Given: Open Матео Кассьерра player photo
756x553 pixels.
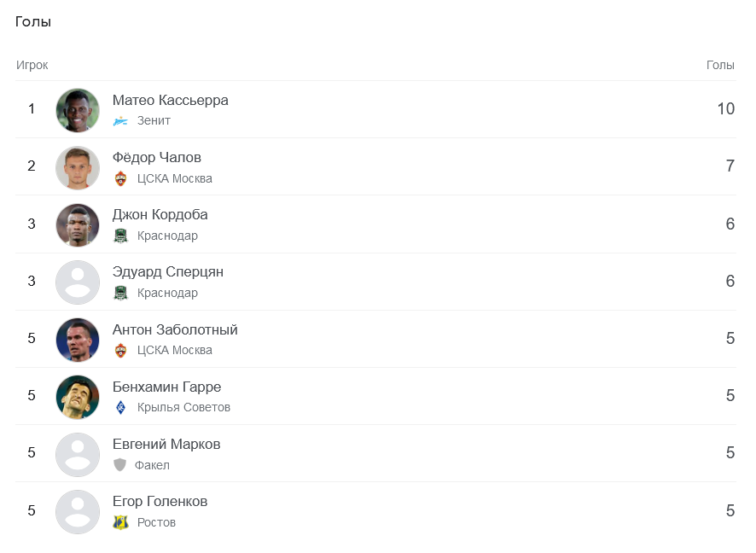Looking at the screenshot, I should [x=78, y=110].
